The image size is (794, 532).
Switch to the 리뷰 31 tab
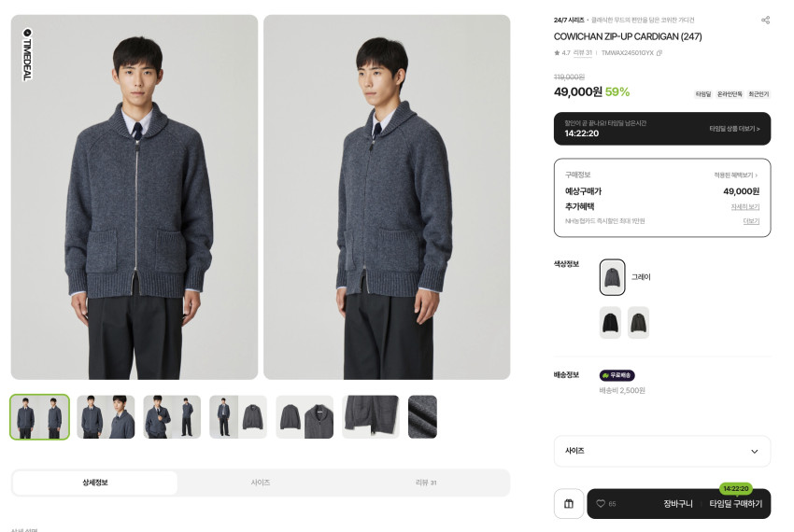click(x=426, y=483)
